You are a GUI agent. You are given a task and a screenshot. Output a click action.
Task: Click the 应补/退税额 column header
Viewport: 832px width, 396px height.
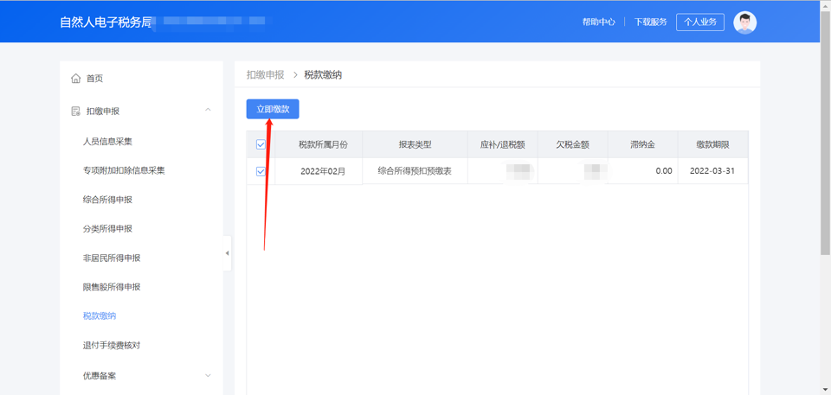[x=502, y=145]
